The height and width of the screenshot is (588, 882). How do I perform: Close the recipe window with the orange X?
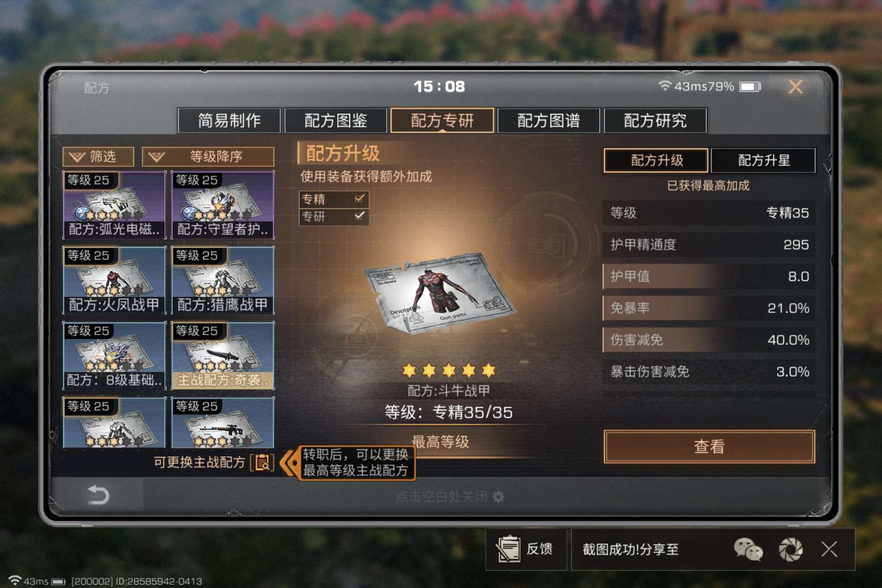tap(795, 87)
